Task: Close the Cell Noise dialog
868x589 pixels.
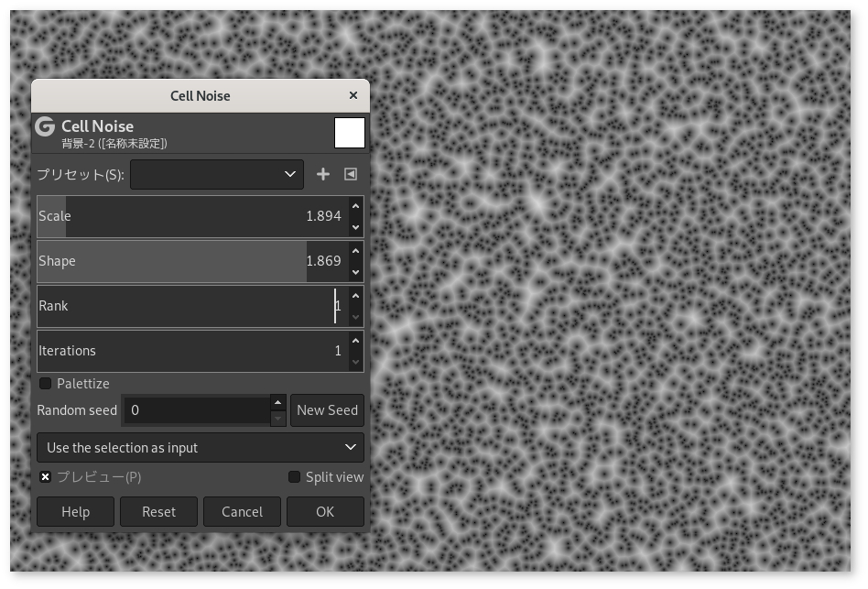Action: point(353,95)
